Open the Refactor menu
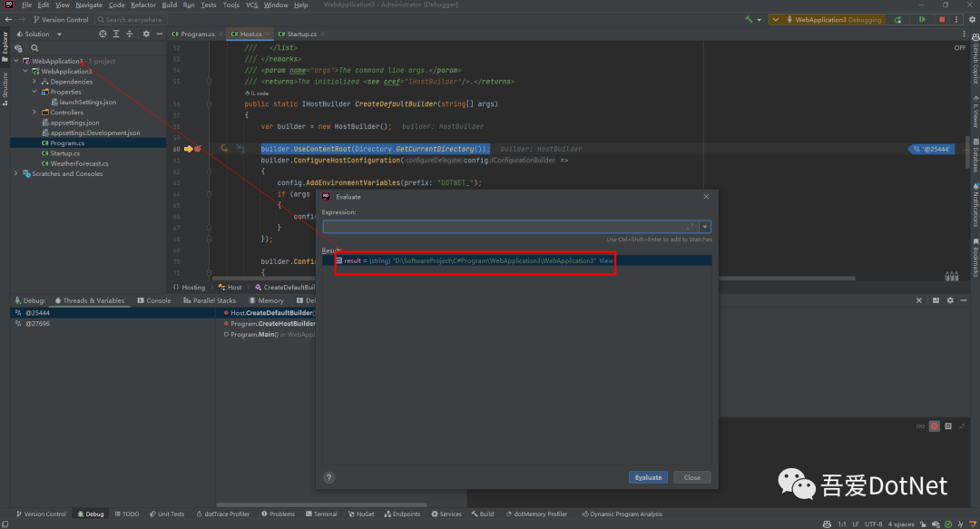 pos(143,5)
